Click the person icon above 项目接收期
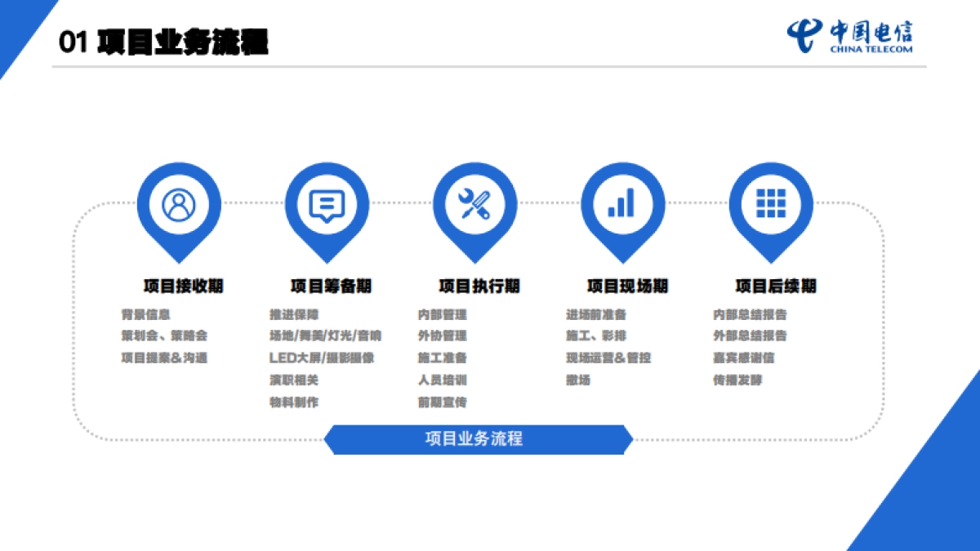 tap(179, 203)
